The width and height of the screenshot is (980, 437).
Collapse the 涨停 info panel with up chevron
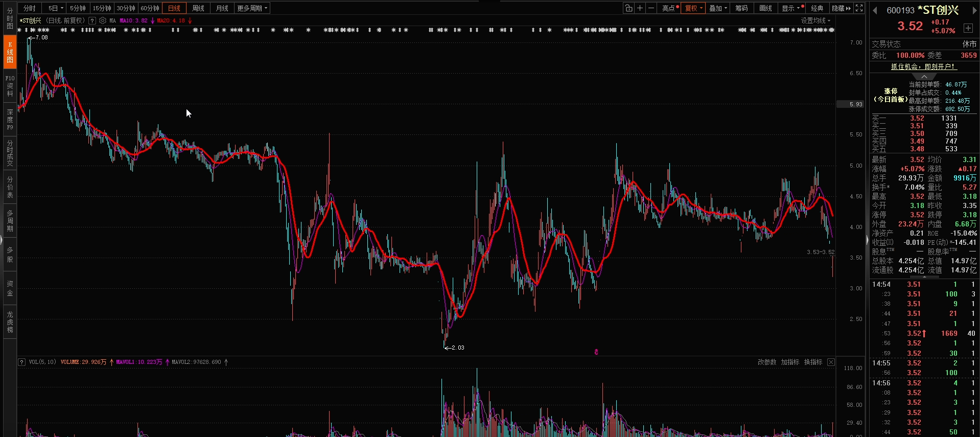pyautogui.click(x=924, y=77)
